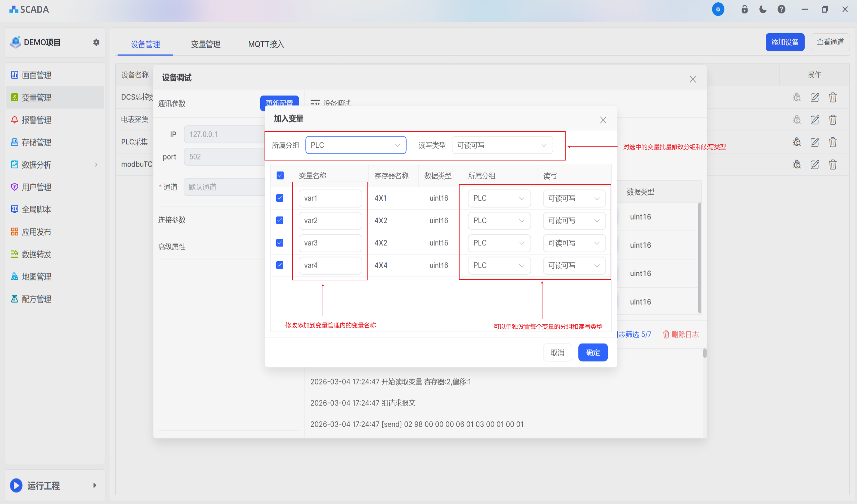Uncheck the var4 row checkbox
Viewport: 857px width, 504px height.
(280, 265)
